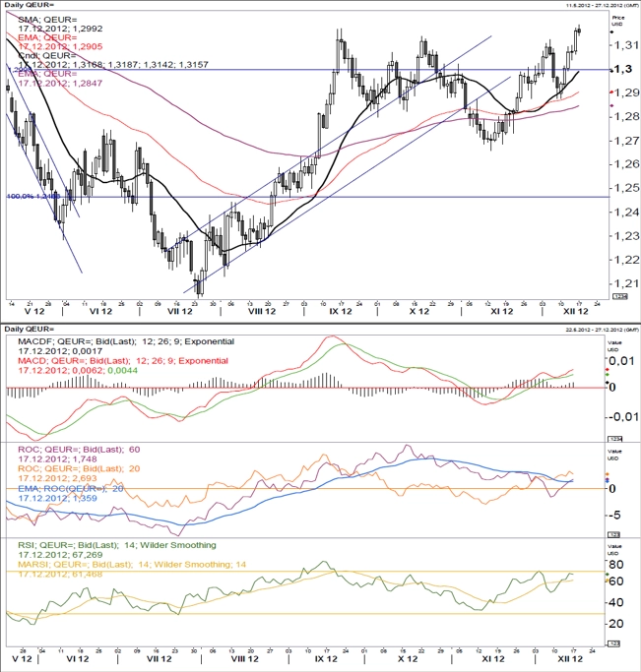Click the ROC; QEUR= Bid(Last) 60 legend
The width and height of the screenshot is (641, 672).
pyautogui.click(x=79, y=449)
